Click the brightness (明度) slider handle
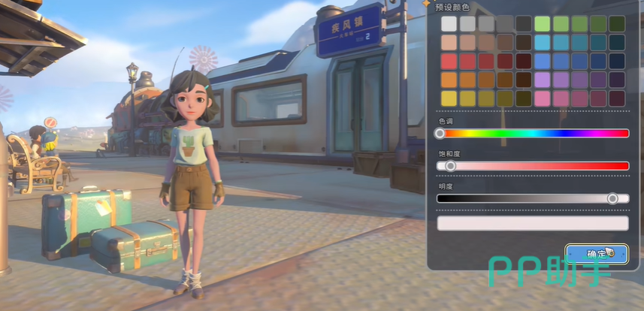The height and width of the screenshot is (311, 644). (612, 198)
